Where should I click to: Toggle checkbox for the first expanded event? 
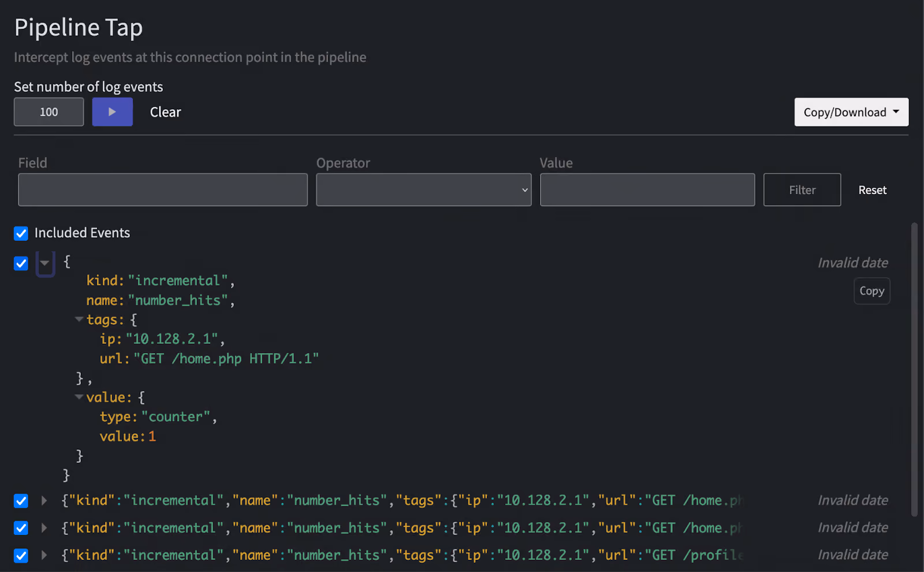tap(21, 263)
